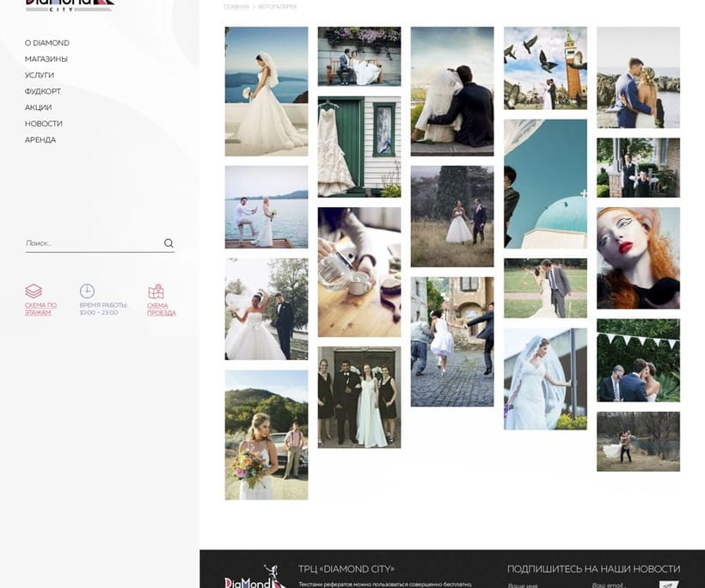Open the photo of a couple under white bunting flags
This screenshot has height=588, width=705.
click(639, 360)
